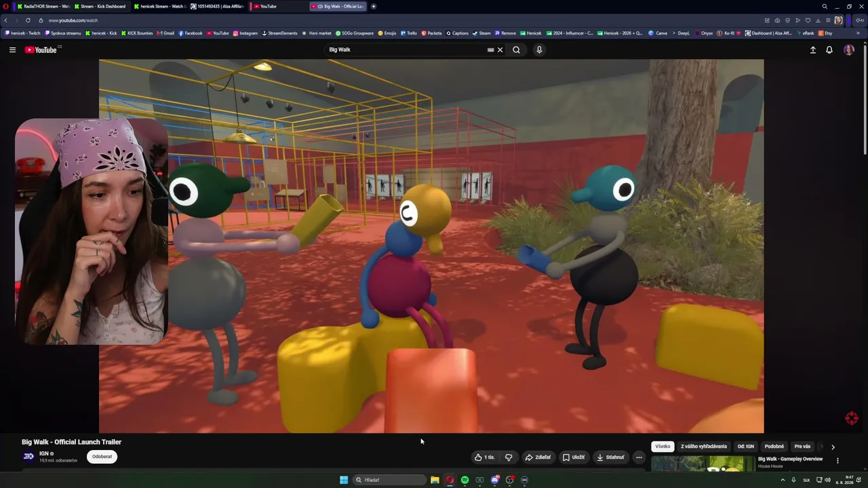This screenshot has height=488, width=868.
Task: Select the Od: IGN filter chip
Action: [x=746, y=447]
